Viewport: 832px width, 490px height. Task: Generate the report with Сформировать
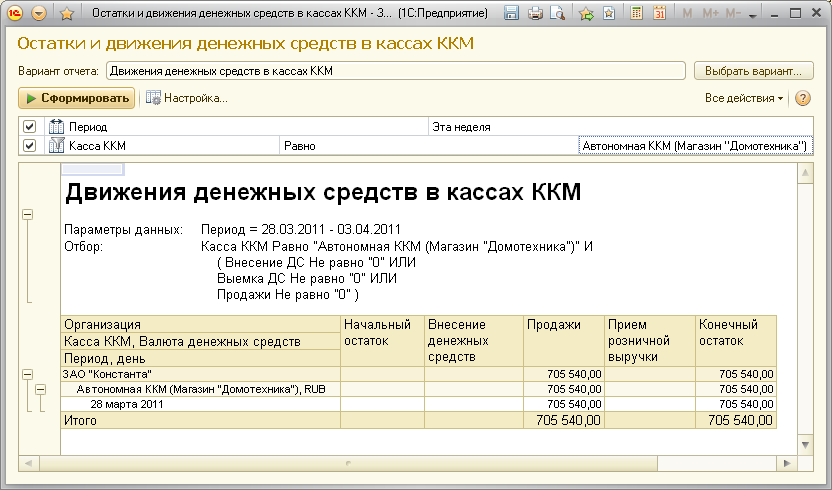pos(76,98)
